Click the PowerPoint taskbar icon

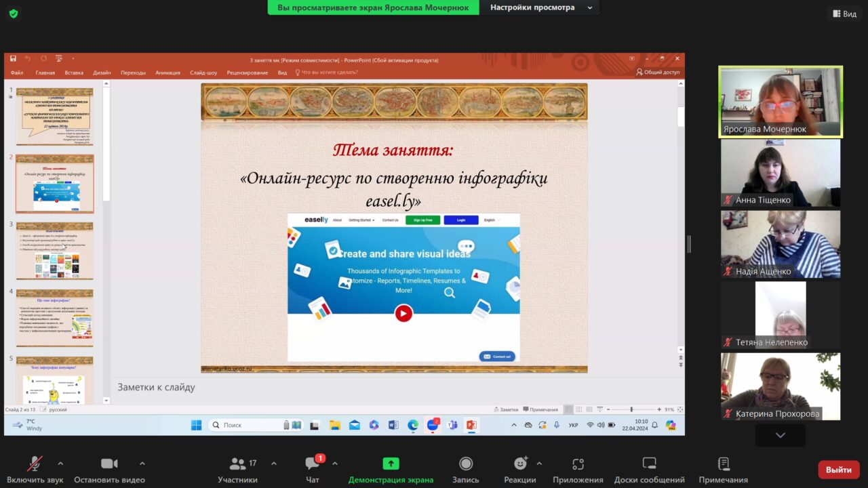[471, 425]
